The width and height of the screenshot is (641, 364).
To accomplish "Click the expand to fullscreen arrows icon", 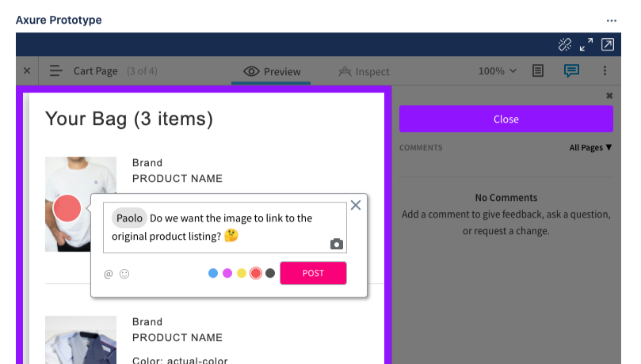I will click(586, 44).
